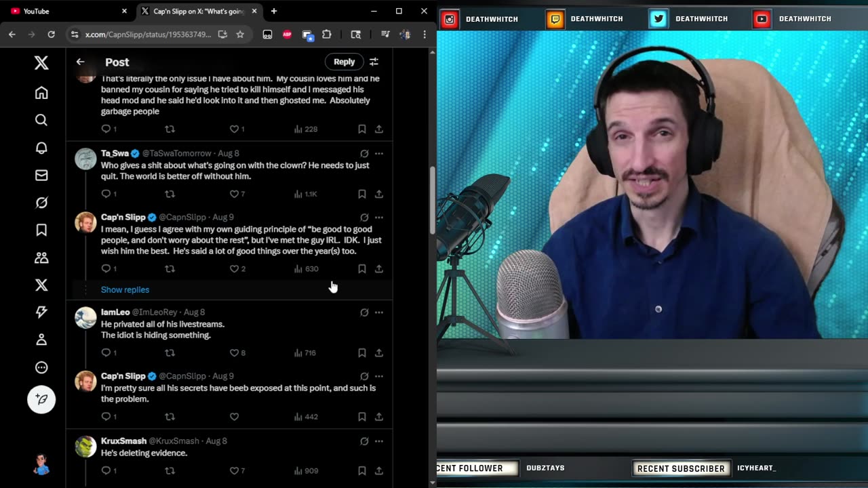Reload the page in Chrome

click(51, 34)
